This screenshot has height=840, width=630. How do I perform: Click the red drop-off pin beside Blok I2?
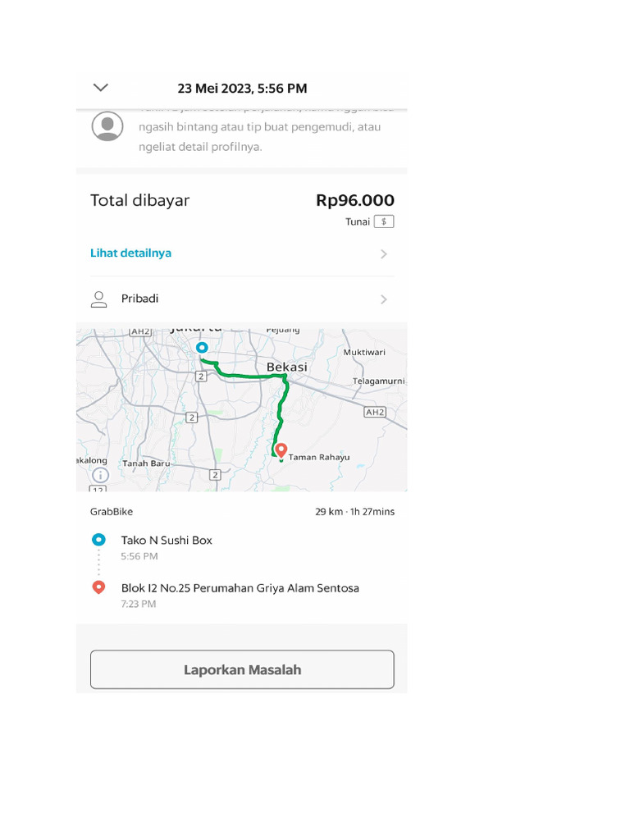(98, 587)
